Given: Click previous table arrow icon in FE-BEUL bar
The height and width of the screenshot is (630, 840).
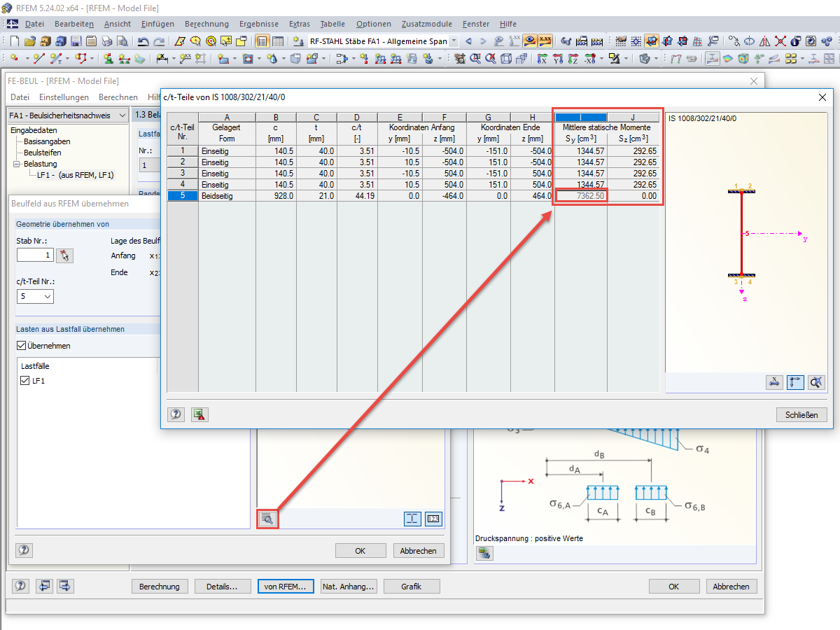Looking at the screenshot, I should [45, 586].
